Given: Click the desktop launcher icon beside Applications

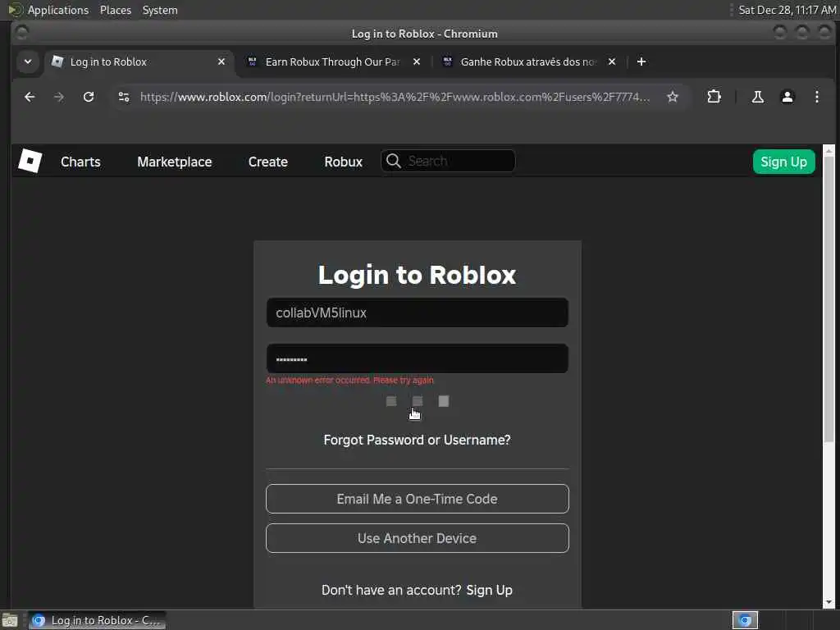Looking at the screenshot, I should tap(14, 10).
